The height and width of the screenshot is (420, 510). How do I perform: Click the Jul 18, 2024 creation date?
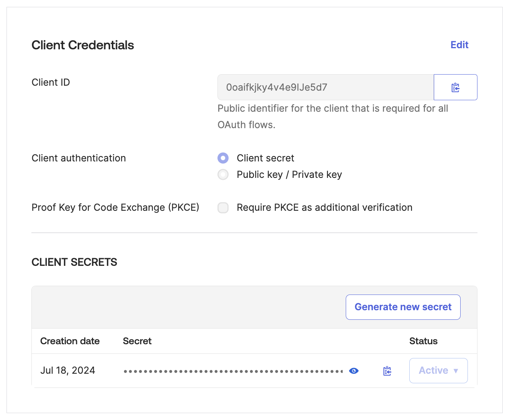pos(67,370)
